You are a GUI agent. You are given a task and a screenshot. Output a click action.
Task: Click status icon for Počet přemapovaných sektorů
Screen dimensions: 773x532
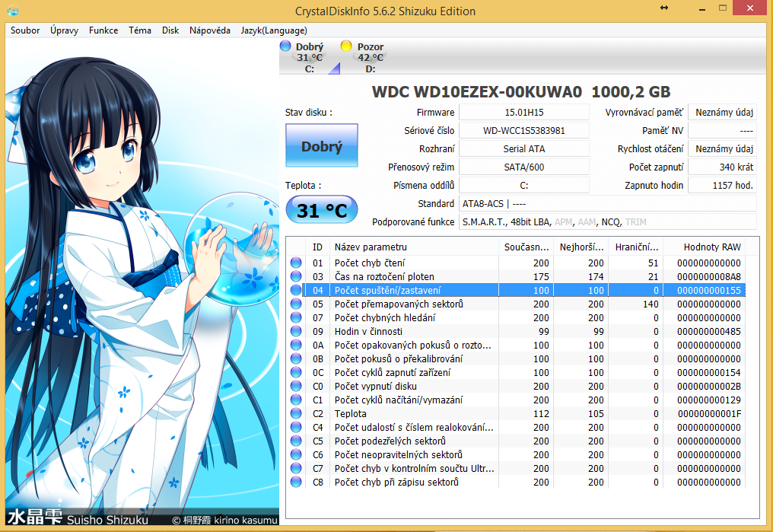click(x=296, y=304)
